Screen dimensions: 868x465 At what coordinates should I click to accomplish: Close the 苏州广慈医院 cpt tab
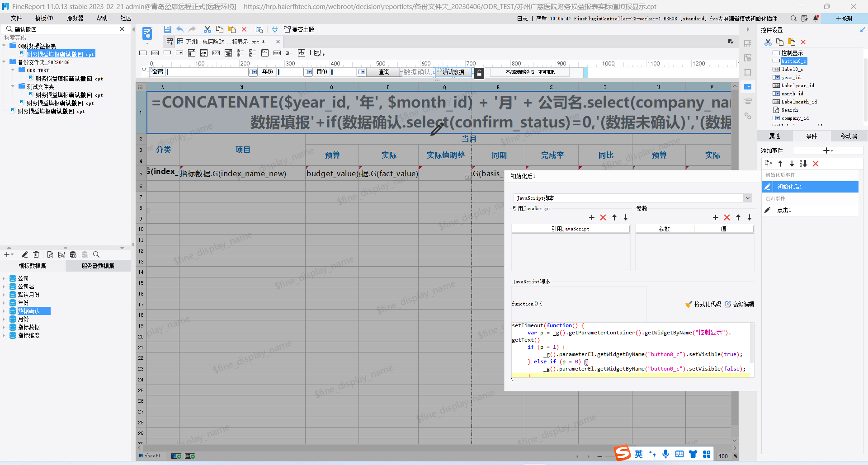tap(278, 42)
